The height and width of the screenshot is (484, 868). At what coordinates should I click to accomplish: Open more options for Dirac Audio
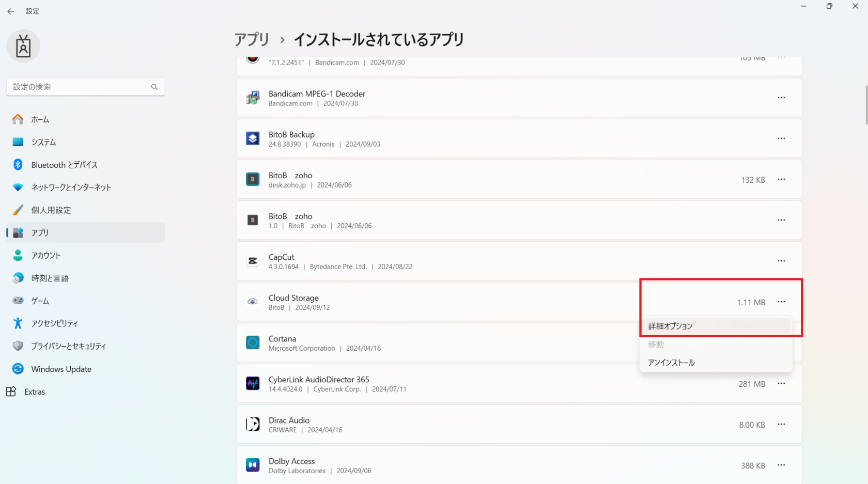pyautogui.click(x=781, y=424)
